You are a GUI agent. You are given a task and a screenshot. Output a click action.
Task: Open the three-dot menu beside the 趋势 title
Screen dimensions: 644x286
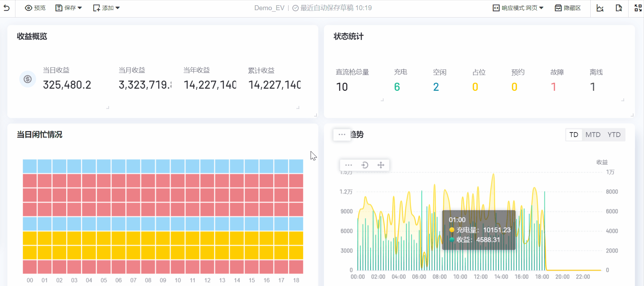pyautogui.click(x=342, y=135)
